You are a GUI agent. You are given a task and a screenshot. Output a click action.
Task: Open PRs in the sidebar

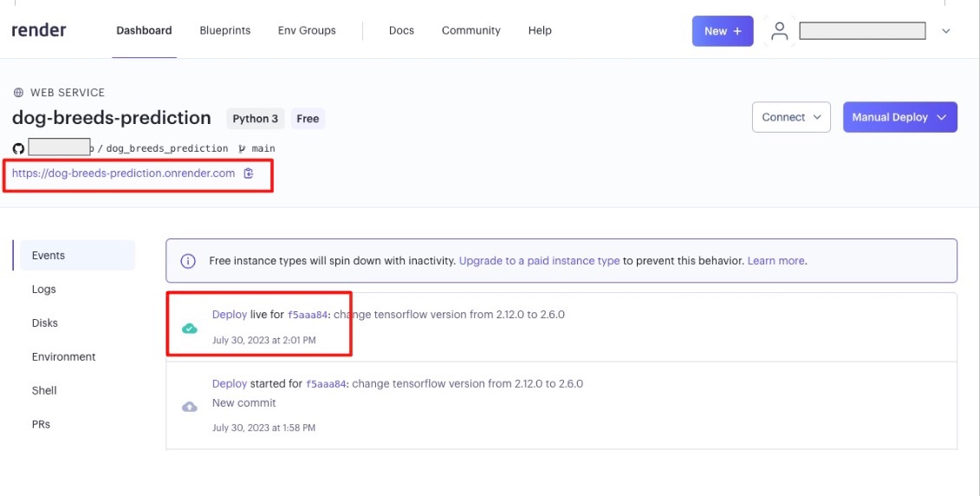tap(42, 424)
